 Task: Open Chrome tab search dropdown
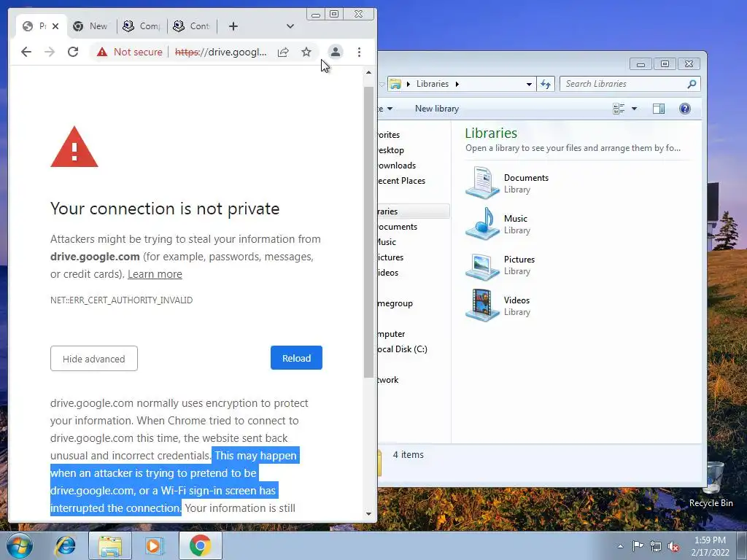(290, 26)
